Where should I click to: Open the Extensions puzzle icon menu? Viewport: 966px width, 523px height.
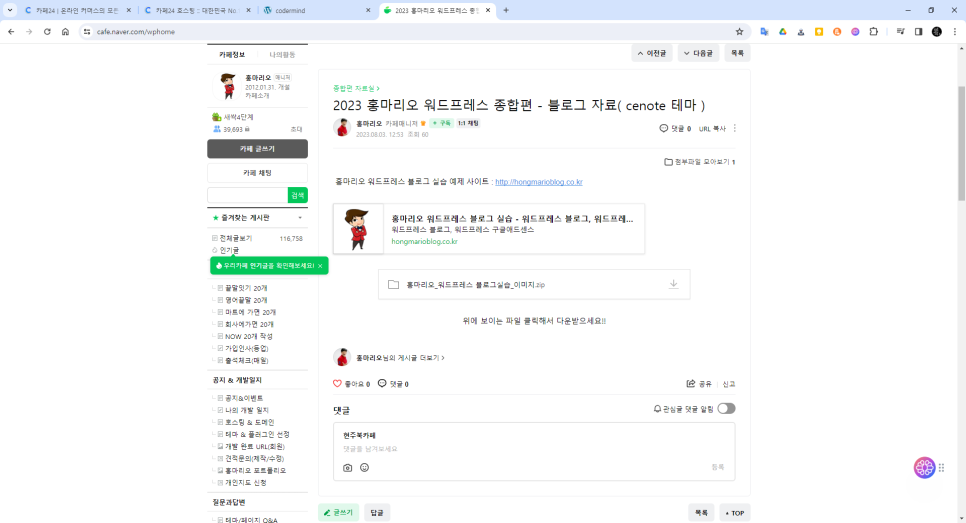click(x=874, y=32)
